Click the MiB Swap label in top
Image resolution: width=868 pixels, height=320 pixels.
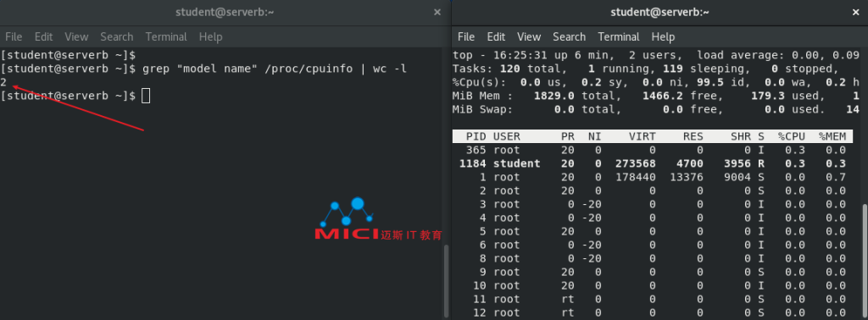(x=482, y=109)
